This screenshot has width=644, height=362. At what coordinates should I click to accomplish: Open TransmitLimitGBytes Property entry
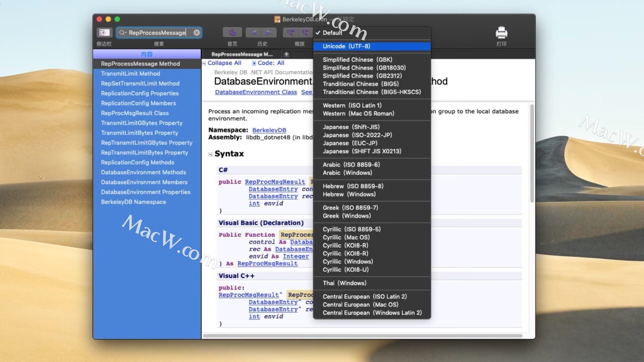pos(147,123)
